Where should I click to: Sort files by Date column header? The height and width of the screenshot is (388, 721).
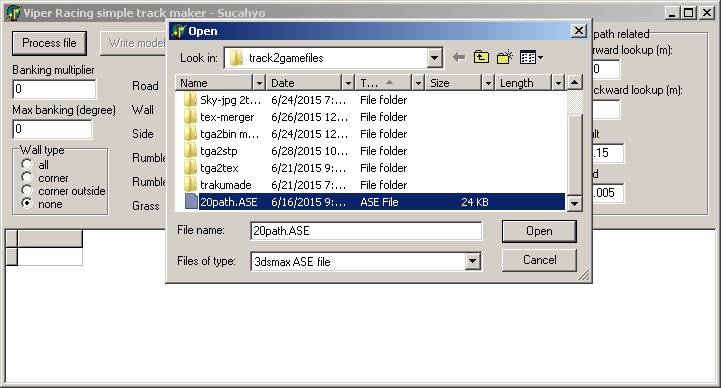304,83
